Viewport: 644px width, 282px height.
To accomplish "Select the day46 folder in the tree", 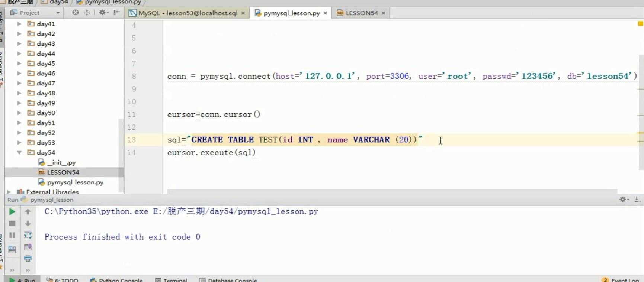I will [x=46, y=73].
